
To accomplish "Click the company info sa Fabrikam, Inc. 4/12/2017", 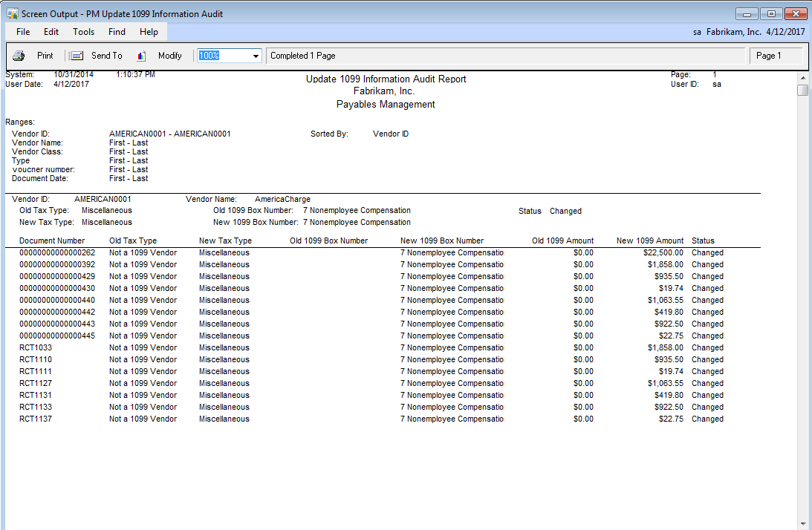I will pos(749,32).
